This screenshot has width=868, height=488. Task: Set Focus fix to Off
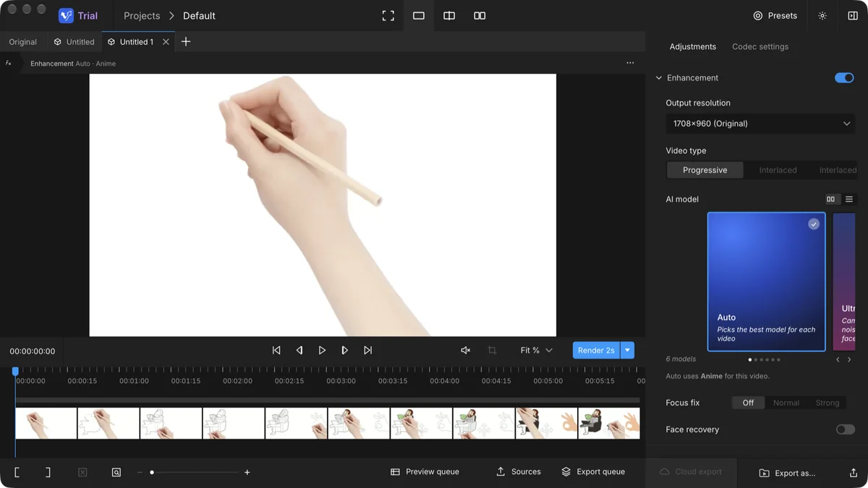tap(748, 403)
